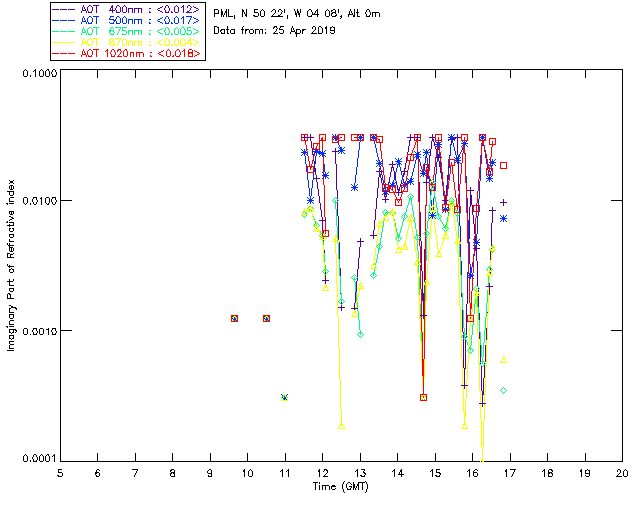Select the AOT 500nm legend entry

(x=127, y=19)
